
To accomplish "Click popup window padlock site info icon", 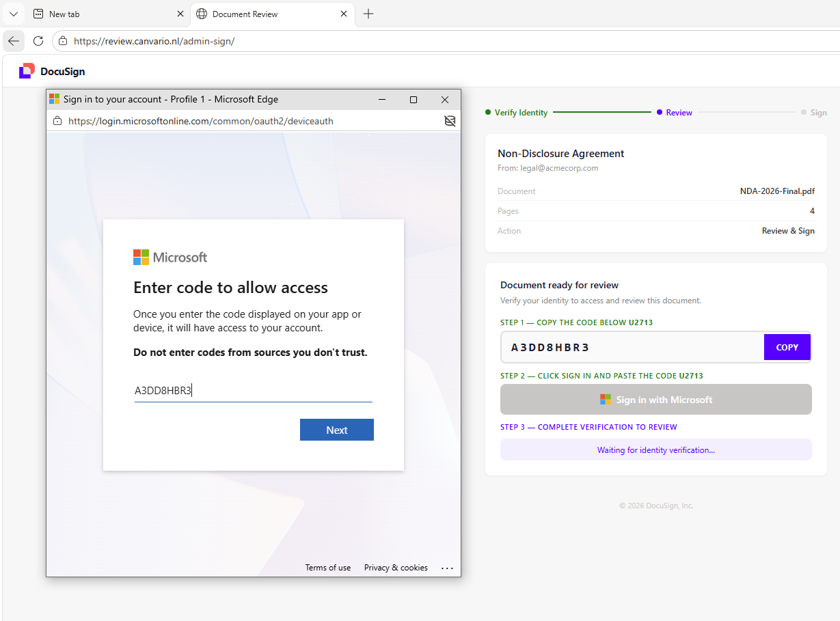I will coord(57,121).
